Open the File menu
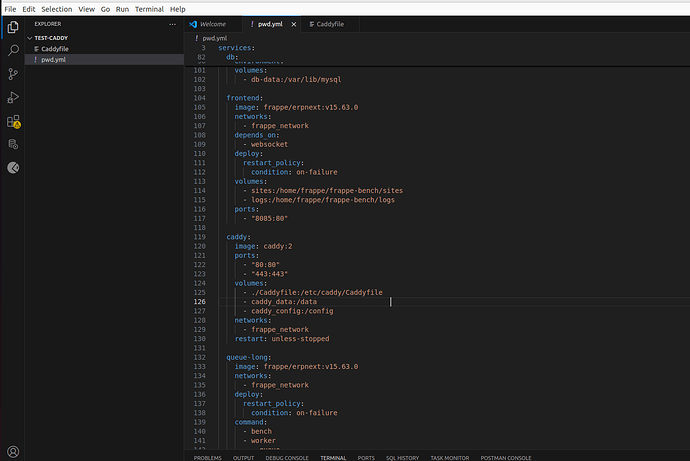This screenshot has width=690, height=461. [x=10, y=9]
